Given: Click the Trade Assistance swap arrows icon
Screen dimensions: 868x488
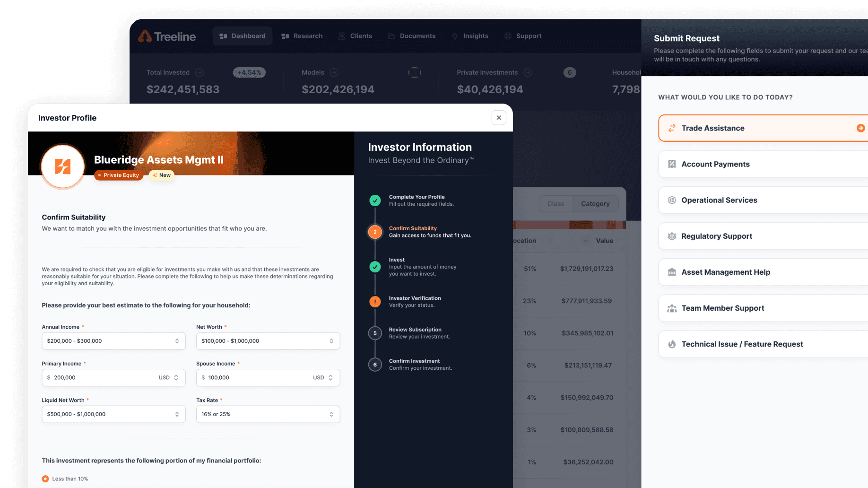Looking at the screenshot, I should click(672, 128).
